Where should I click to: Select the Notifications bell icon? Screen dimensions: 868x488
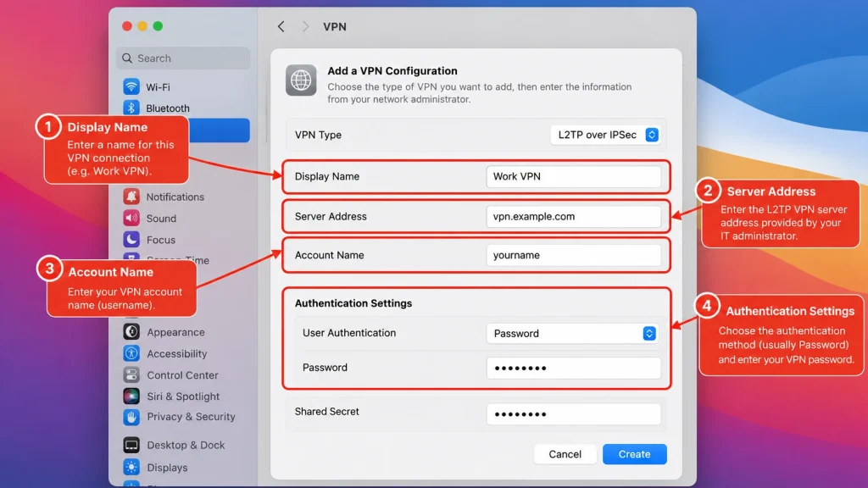pos(131,197)
